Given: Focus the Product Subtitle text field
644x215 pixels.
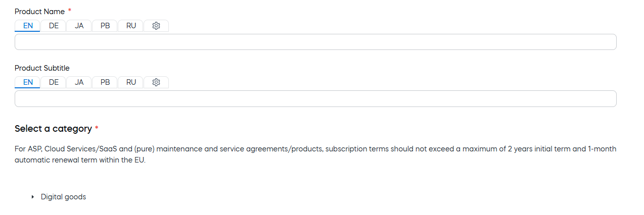Looking at the screenshot, I should (x=315, y=98).
